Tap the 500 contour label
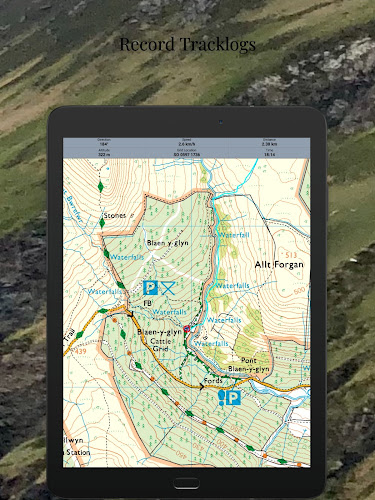Screen dimensions: 375x500 point(299,291)
